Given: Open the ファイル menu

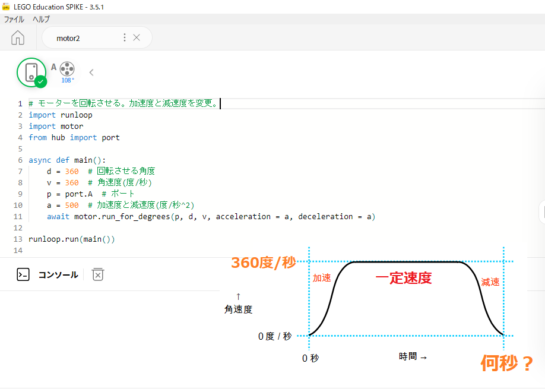Looking at the screenshot, I should tap(14, 19).
